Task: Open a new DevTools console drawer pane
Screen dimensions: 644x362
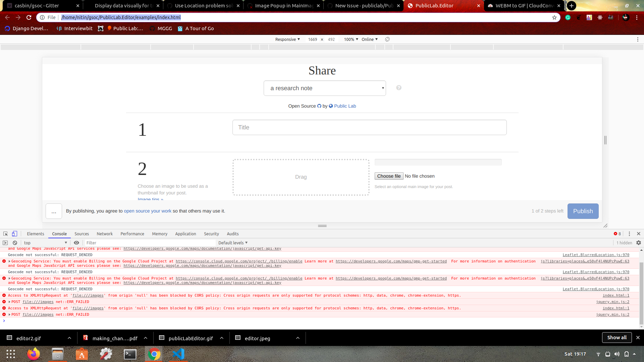Action: pos(5,243)
